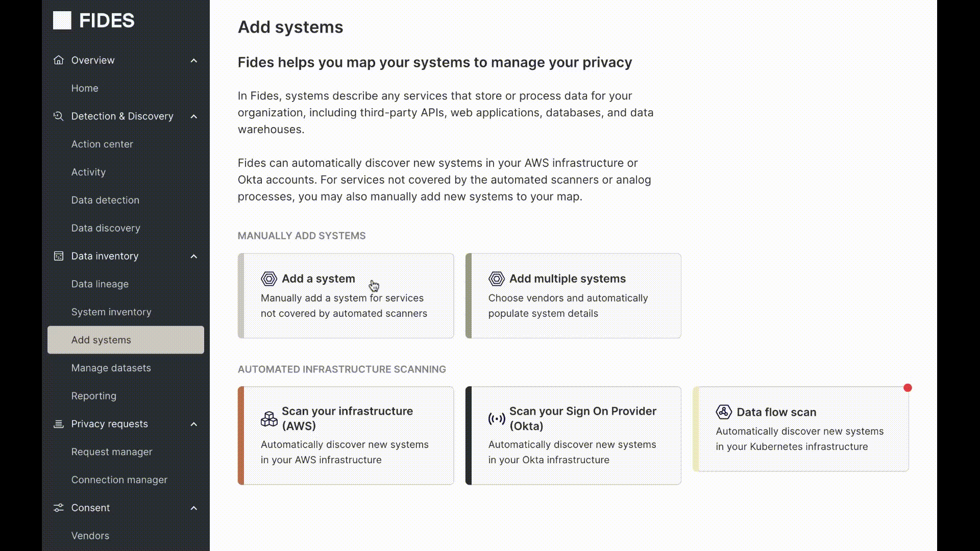Collapse the Privacy requests chevron
980x551 pixels.
[194, 424]
